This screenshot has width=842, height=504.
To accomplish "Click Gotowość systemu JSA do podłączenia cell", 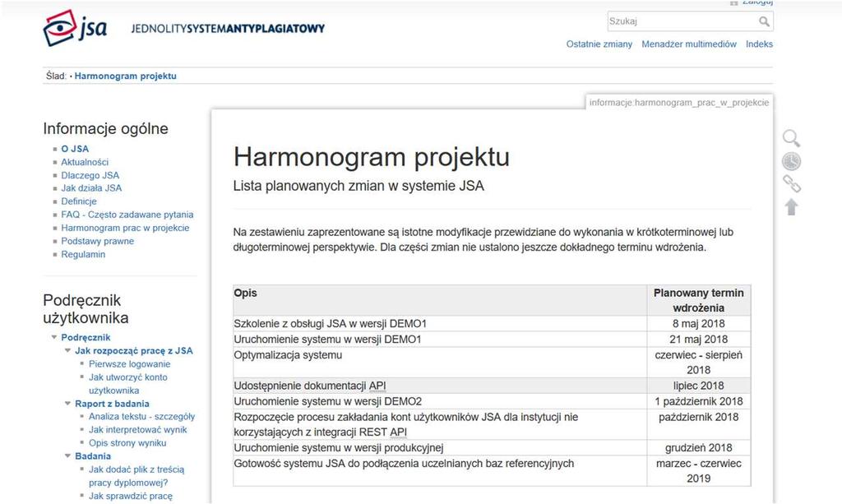I will pos(441,471).
